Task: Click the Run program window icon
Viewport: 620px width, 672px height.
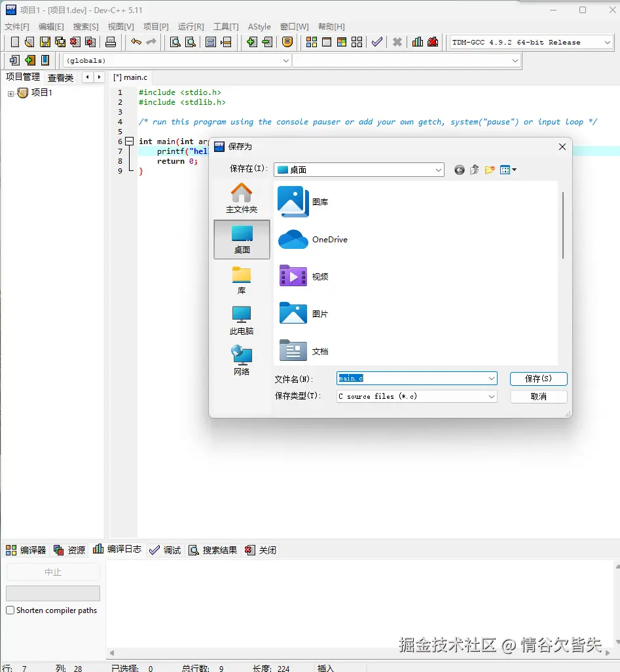Action: coord(327,42)
